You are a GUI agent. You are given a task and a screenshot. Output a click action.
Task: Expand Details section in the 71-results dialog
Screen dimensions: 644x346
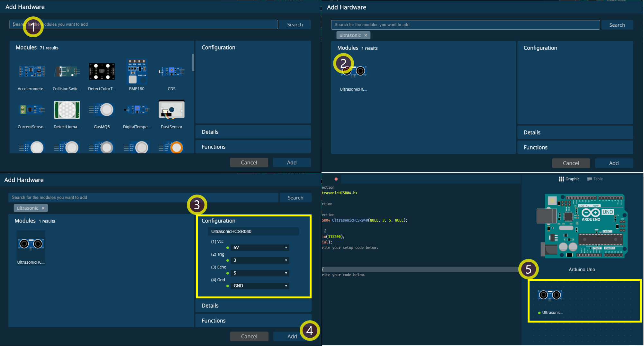click(x=253, y=132)
